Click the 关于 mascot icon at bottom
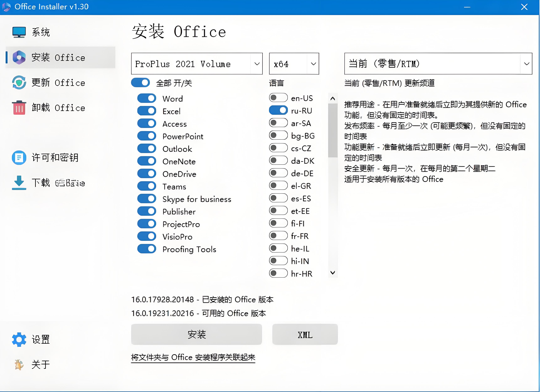540x392 pixels. coord(19,364)
